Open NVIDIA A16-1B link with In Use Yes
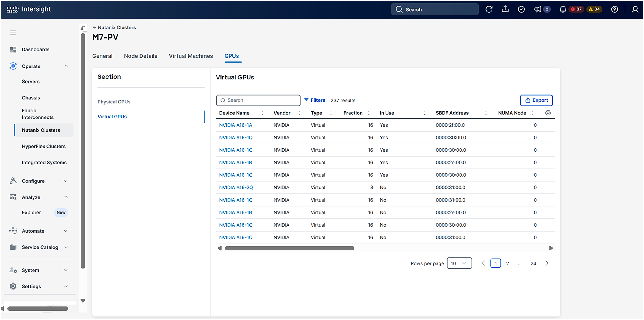Viewport: 644px width, 320px height. [x=235, y=163]
